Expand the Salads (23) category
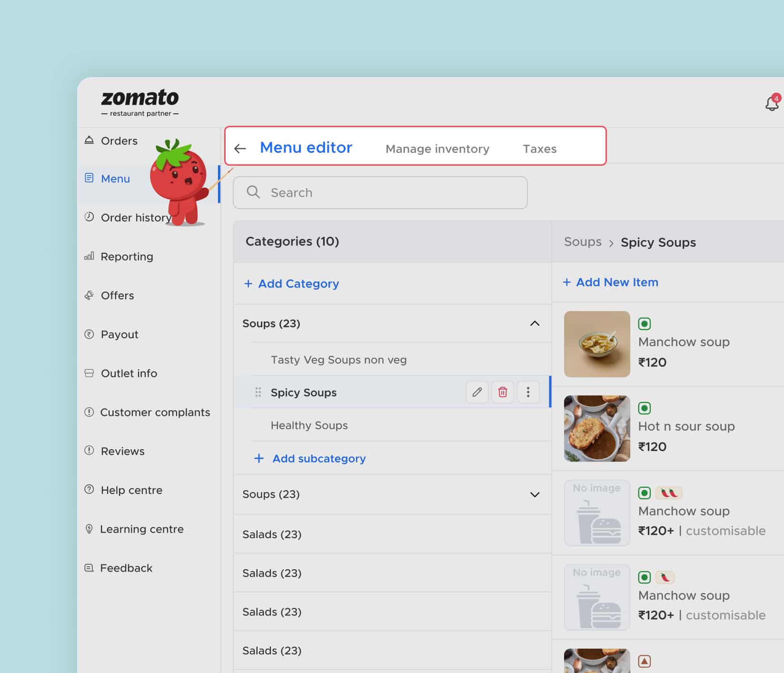 (x=391, y=534)
